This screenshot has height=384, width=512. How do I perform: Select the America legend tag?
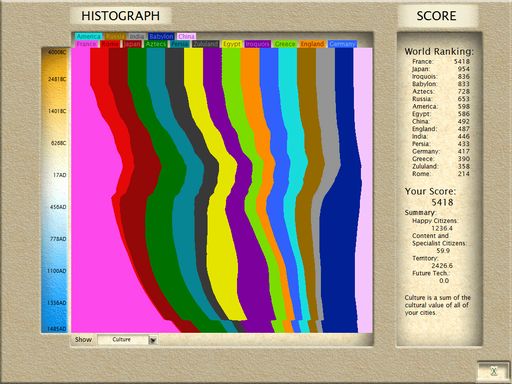[x=89, y=36]
